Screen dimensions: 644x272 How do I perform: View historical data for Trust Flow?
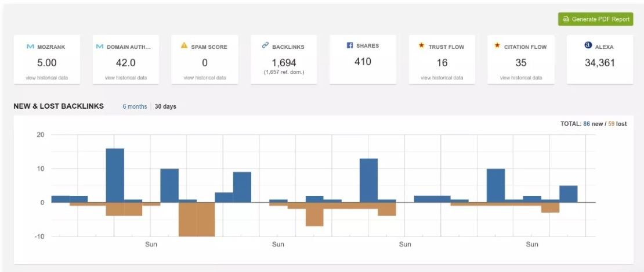point(442,78)
